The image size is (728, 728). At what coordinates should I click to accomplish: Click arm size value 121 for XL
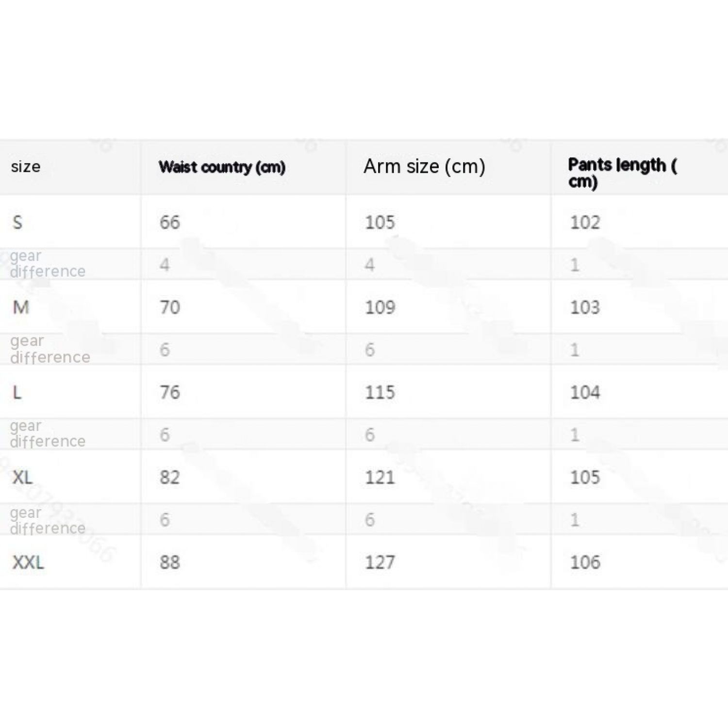click(380, 477)
